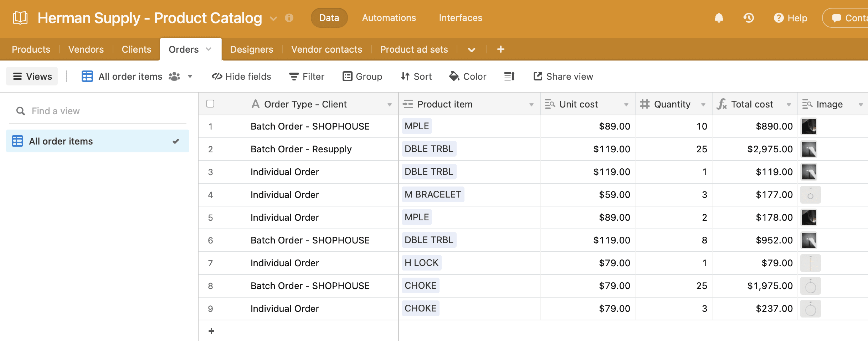868x341 pixels.
Task: Expand the Total cost column dropdown
Action: [x=789, y=104]
